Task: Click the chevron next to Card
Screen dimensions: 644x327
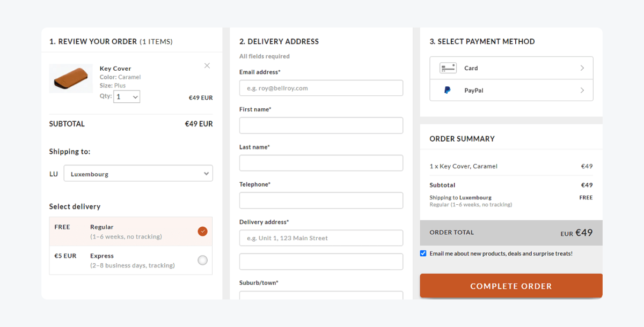Action: [x=582, y=68]
